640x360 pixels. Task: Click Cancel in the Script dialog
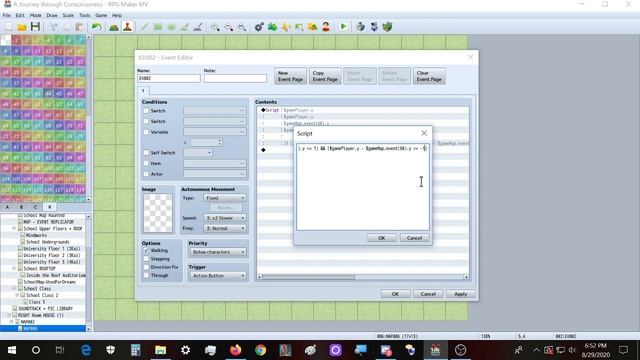(x=414, y=238)
